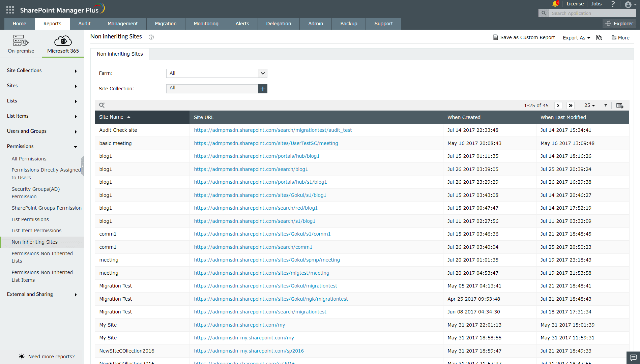The height and width of the screenshot is (364, 640).
Task: Open the Migration tab
Action: click(x=166, y=24)
